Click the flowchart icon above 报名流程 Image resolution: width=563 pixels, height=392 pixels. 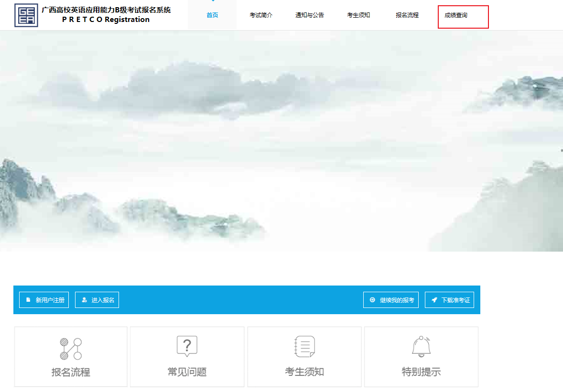point(71,349)
